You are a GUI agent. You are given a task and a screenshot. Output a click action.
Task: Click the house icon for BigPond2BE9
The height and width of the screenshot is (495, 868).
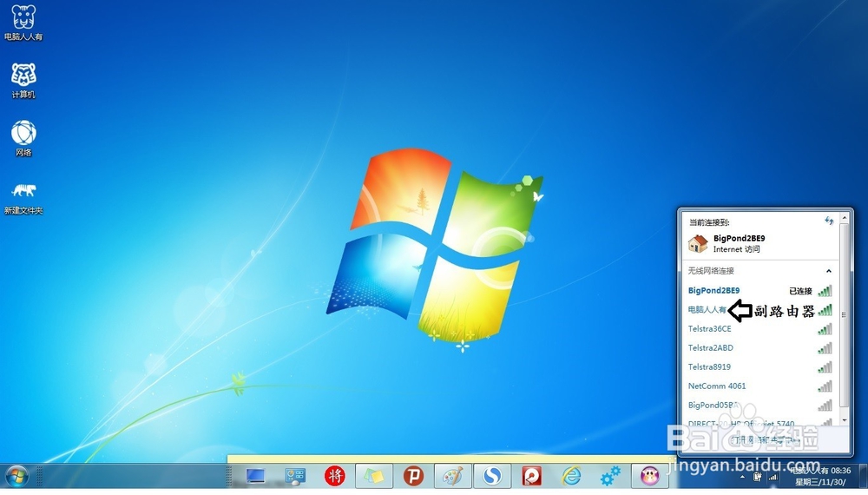coord(698,243)
